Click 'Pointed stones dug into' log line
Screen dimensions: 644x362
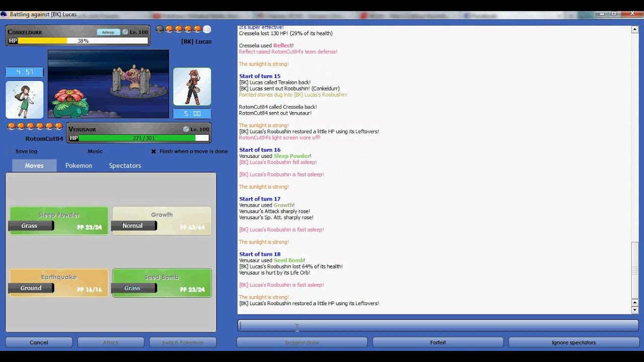[x=293, y=95]
